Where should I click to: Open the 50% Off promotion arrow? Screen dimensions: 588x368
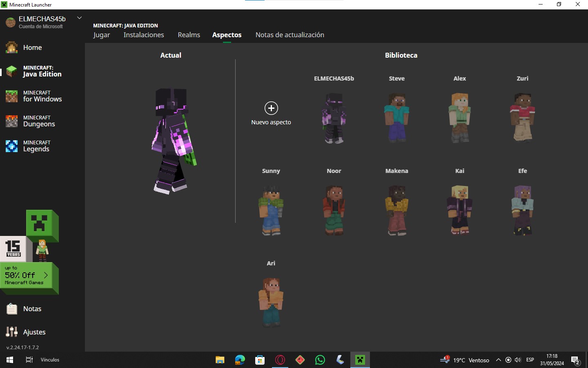click(46, 275)
